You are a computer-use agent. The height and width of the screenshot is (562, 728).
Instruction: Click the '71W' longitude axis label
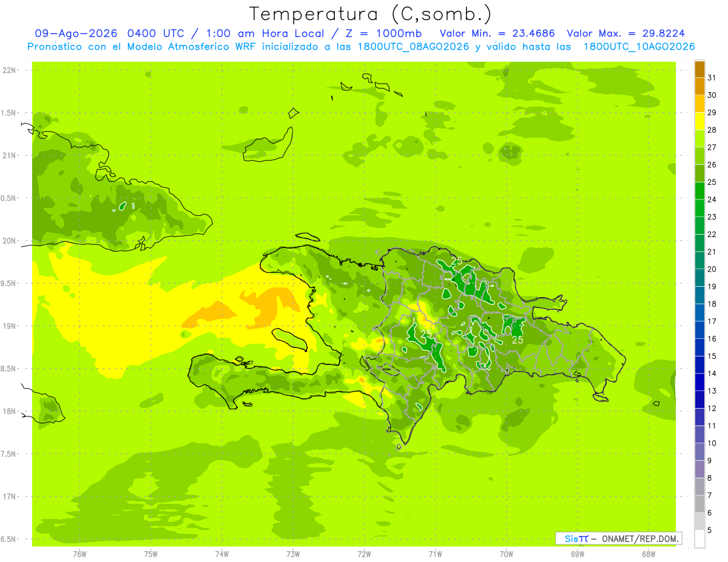[435, 554]
